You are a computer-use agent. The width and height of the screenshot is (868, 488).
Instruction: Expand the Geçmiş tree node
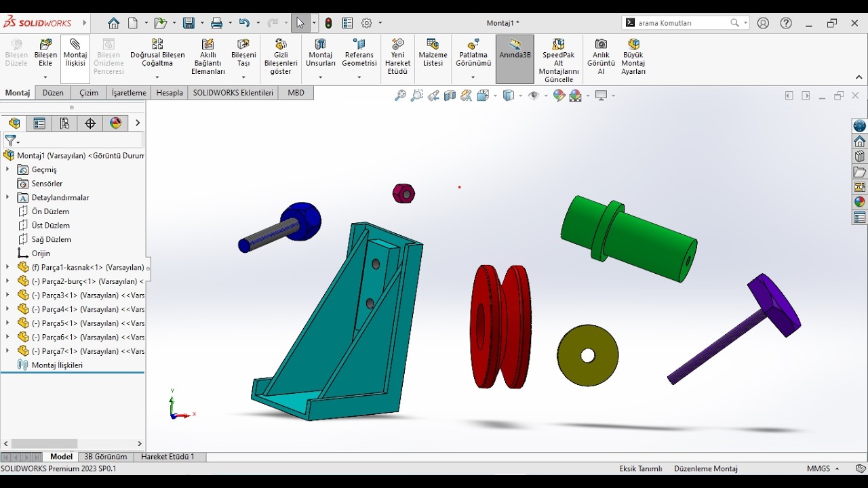[x=7, y=169]
